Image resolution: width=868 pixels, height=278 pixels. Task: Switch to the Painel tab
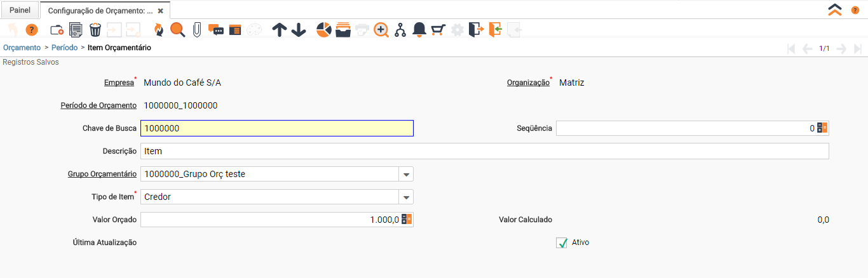[x=20, y=10]
